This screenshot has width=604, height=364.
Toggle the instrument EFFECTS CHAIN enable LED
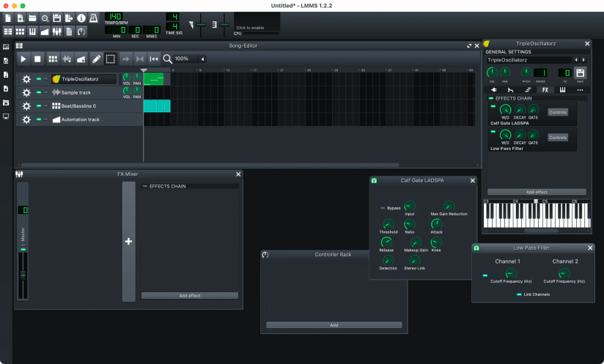[x=491, y=98]
